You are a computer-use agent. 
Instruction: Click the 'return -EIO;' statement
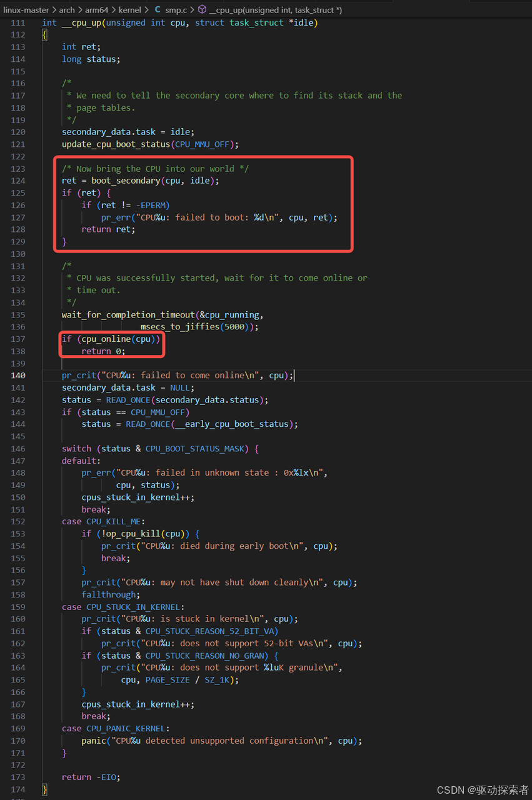(x=91, y=777)
